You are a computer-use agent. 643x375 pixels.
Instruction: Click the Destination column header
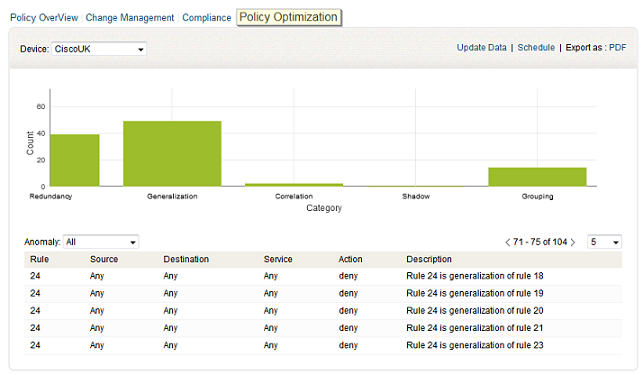(x=186, y=259)
